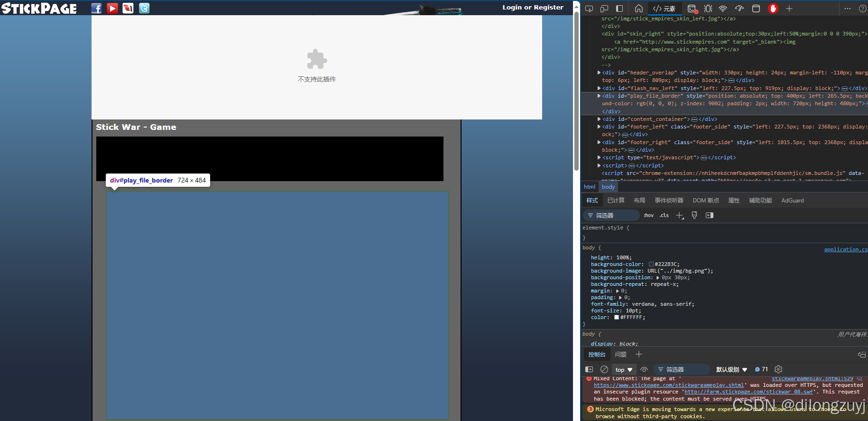868x421 pixels.
Task: Toggle :hov element state panel
Action: click(x=648, y=215)
